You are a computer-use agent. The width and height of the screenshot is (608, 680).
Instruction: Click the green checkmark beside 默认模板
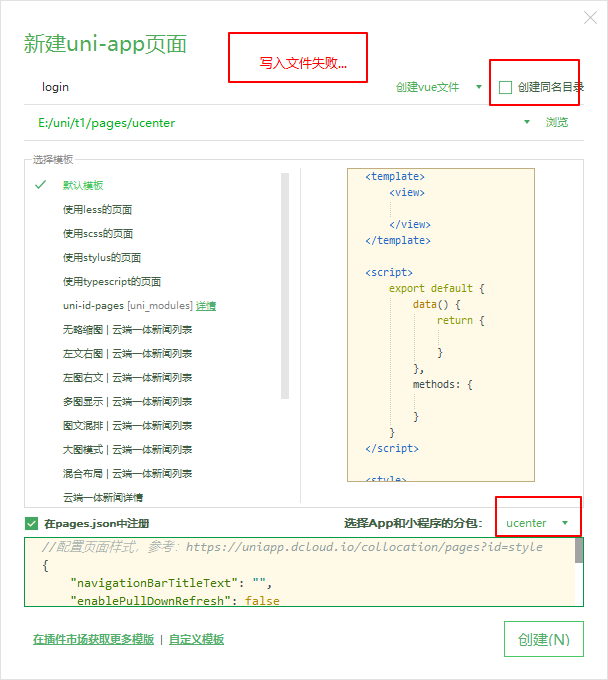(40, 185)
